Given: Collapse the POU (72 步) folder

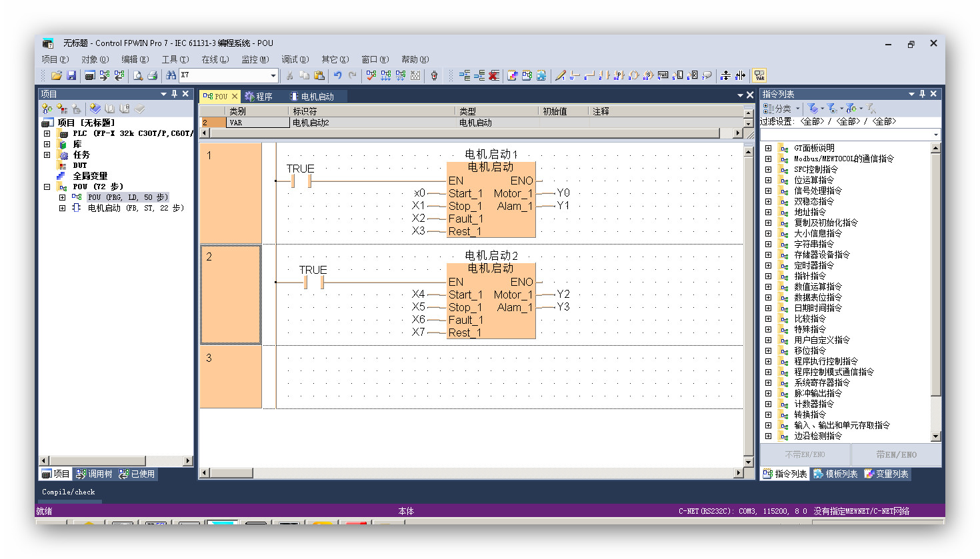Looking at the screenshot, I should (47, 187).
